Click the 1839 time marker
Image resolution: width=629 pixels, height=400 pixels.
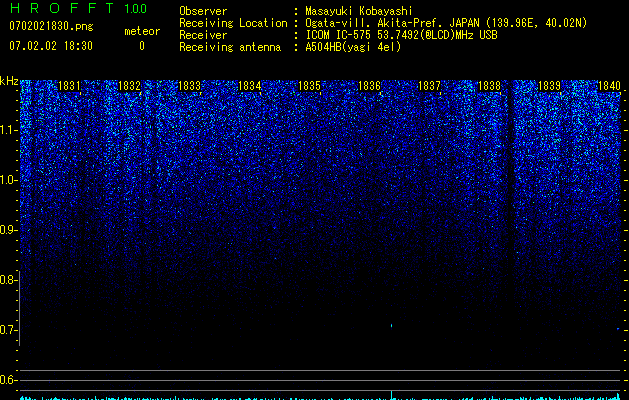click(x=550, y=86)
